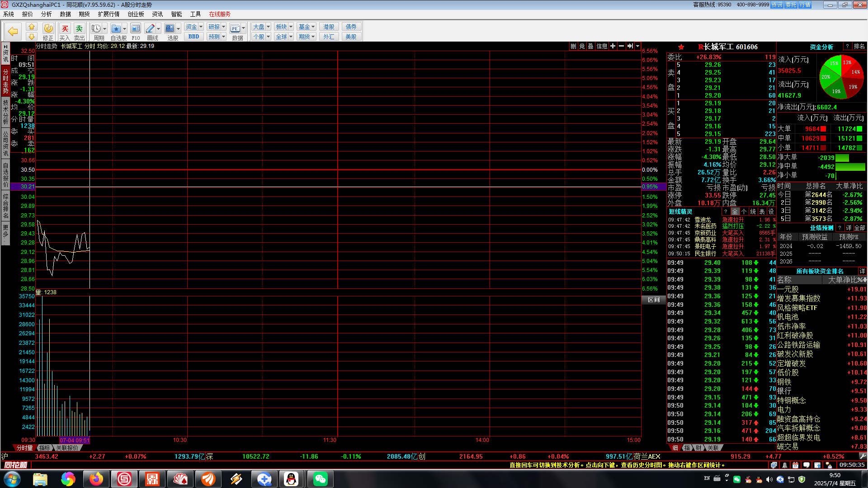Click the 修正 refresh icon

pos(48,29)
